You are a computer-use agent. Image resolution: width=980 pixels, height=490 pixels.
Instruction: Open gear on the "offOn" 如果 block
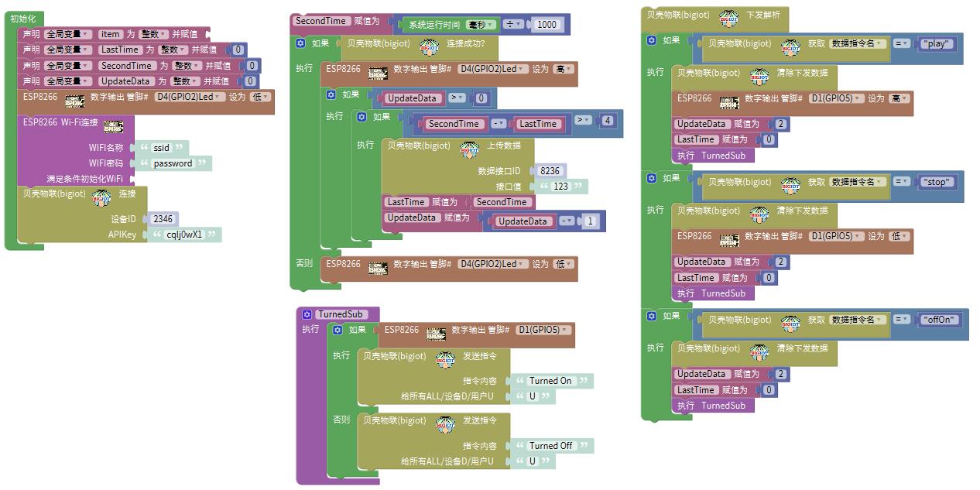[652, 316]
